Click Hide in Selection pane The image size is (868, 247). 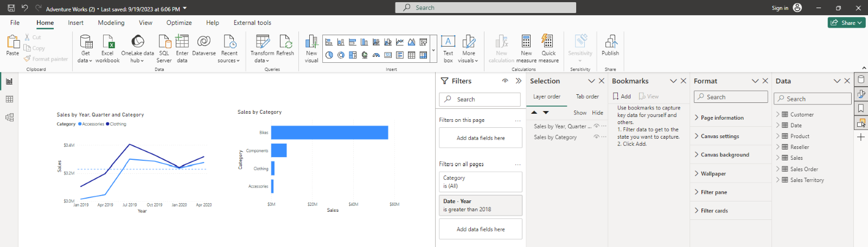[597, 113]
